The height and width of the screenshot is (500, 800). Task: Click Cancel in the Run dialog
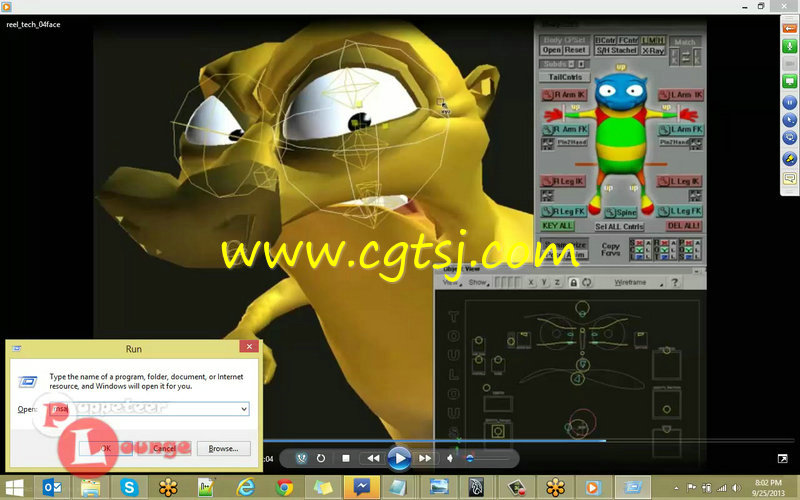point(164,448)
